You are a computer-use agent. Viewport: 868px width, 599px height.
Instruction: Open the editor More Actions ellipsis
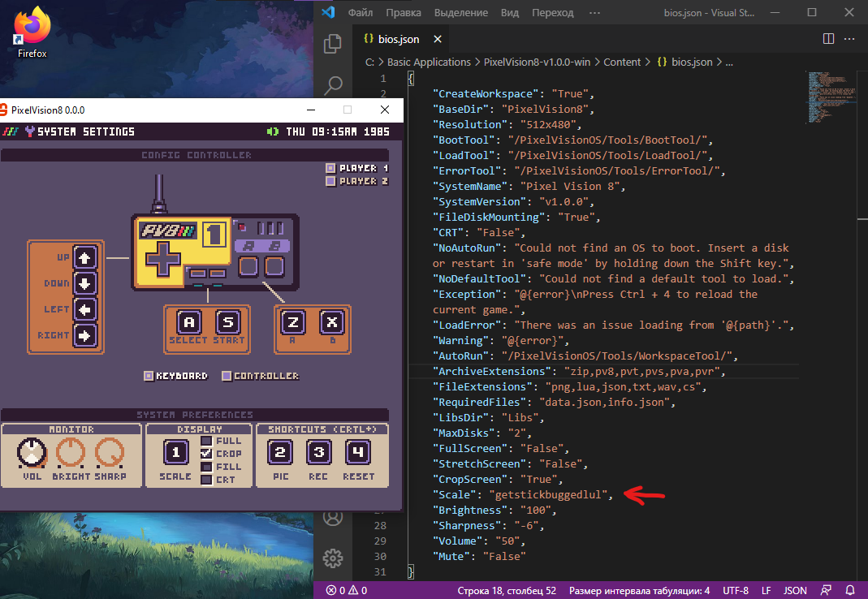click(x=849, y=39)
